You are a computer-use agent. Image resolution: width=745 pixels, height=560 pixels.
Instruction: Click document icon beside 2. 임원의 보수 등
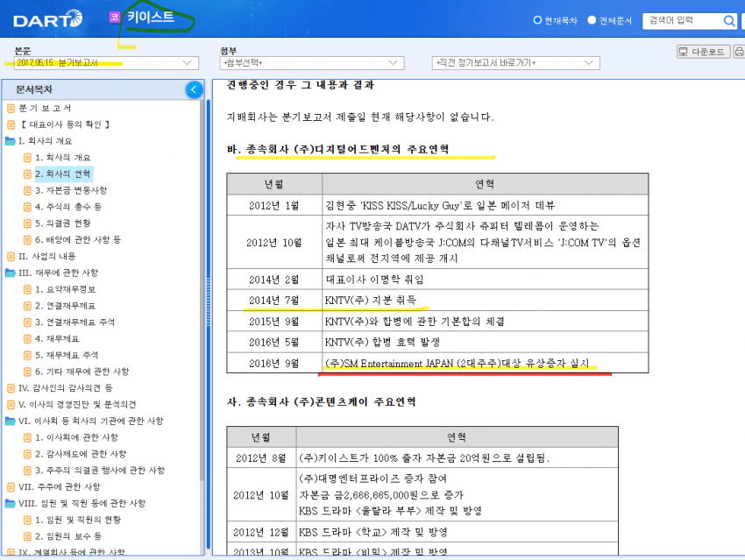point(27,536)
